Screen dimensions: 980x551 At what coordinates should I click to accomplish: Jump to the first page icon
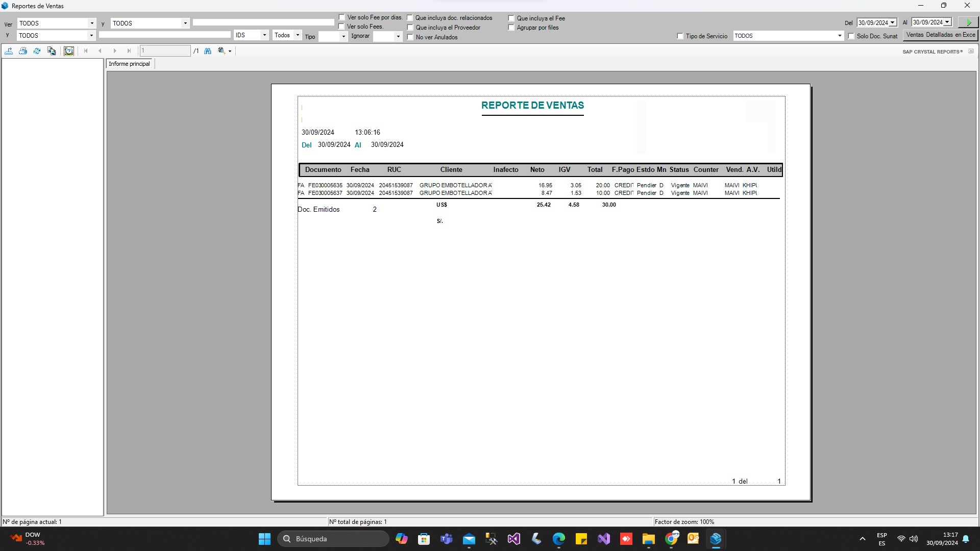tap(85, 51)
